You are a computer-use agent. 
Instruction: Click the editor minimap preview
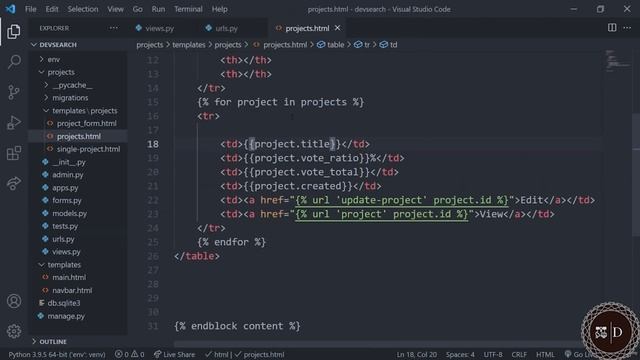(x=617, y=61)
